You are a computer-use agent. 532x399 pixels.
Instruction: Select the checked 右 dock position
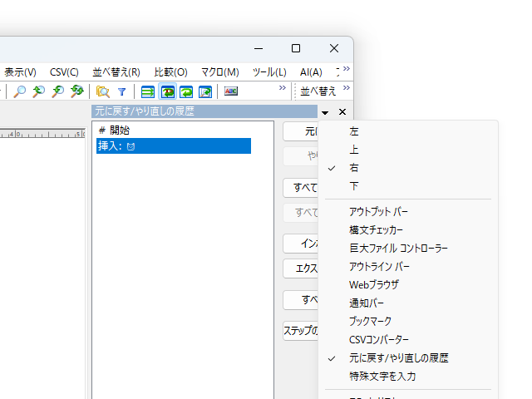[x=408, y=168]
